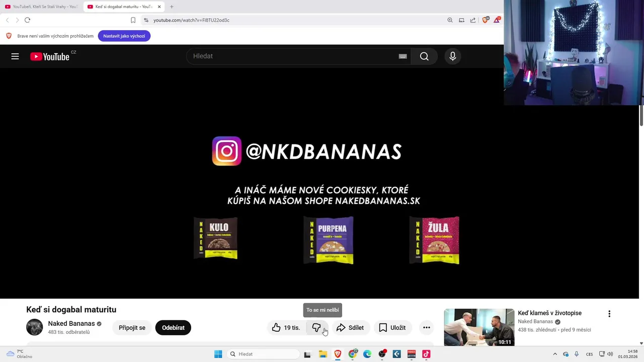644x362 pixels.
Task: Go back in browser history
Action: (7, 20)
